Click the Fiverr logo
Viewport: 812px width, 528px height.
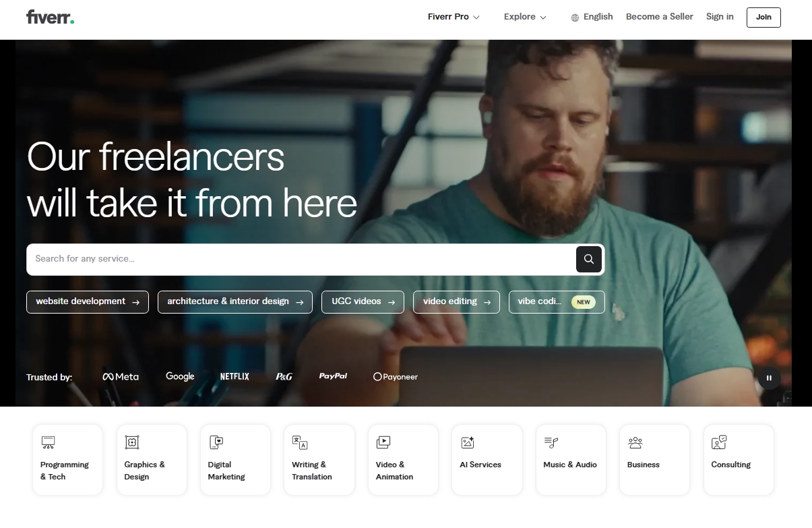(x=50, y=17)
